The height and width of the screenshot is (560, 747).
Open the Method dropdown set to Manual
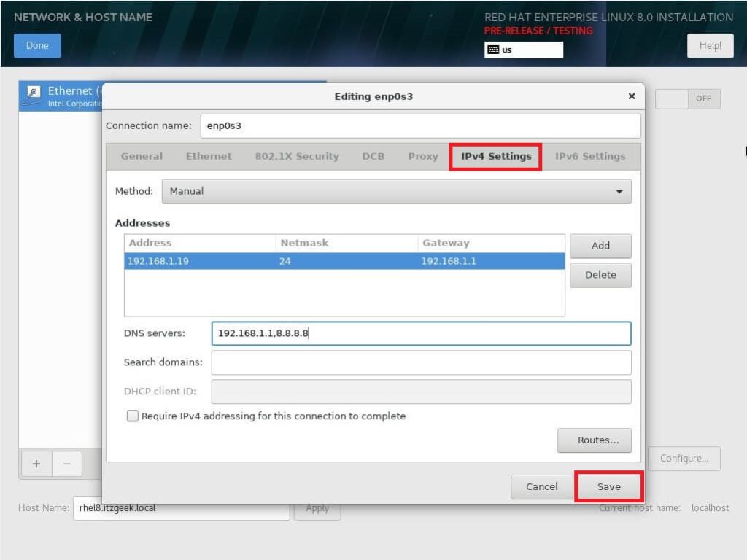coord(396,192)
